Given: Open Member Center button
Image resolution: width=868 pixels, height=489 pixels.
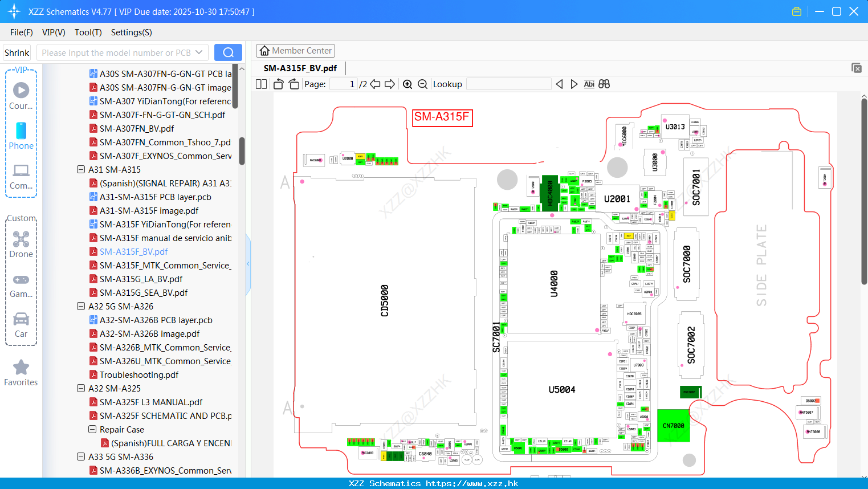Looking at the screenshot, I should tap(295, 51).
